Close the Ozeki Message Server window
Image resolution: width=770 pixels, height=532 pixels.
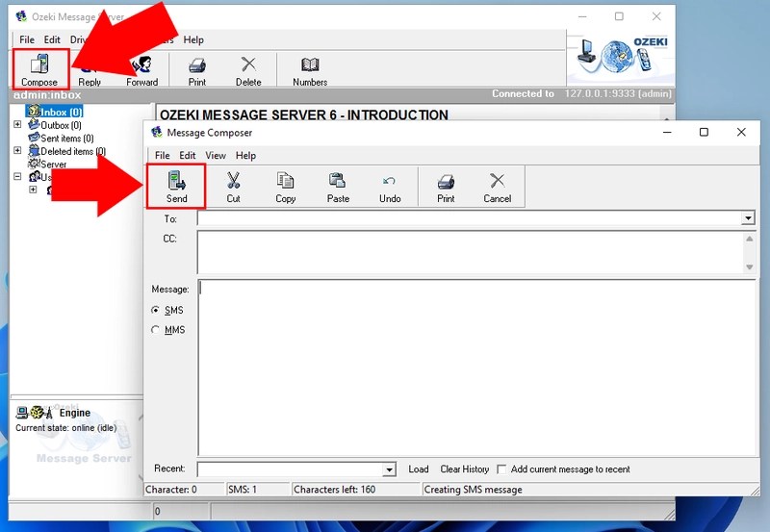(656, 16)
